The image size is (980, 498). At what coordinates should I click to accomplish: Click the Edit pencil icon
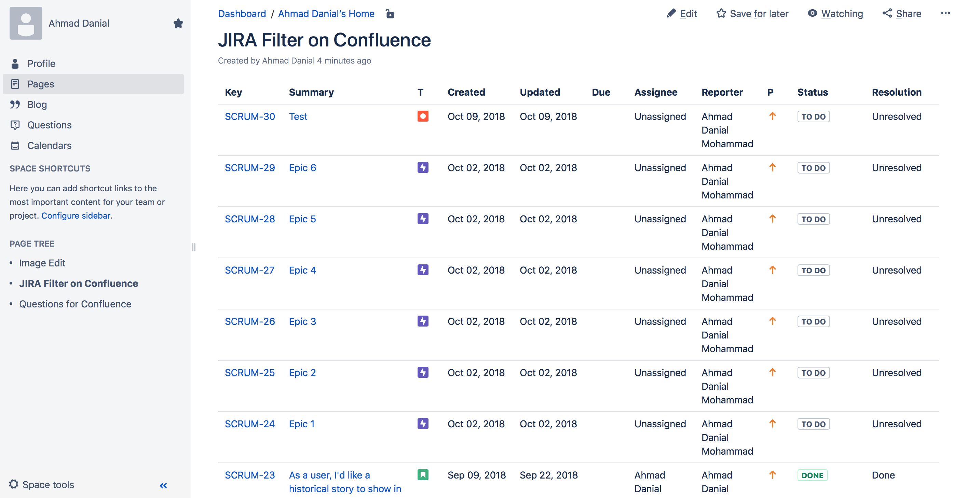tap(672, 13)
